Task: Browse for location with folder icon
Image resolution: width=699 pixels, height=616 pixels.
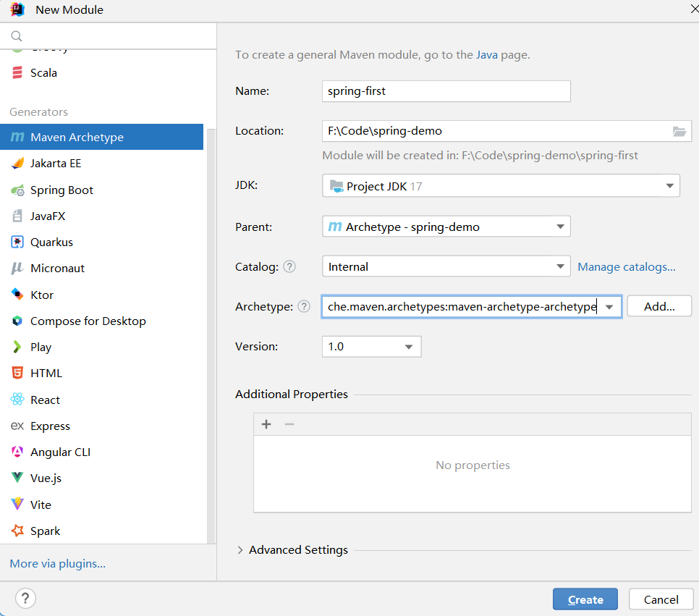Action: click(x=679, y=131)
